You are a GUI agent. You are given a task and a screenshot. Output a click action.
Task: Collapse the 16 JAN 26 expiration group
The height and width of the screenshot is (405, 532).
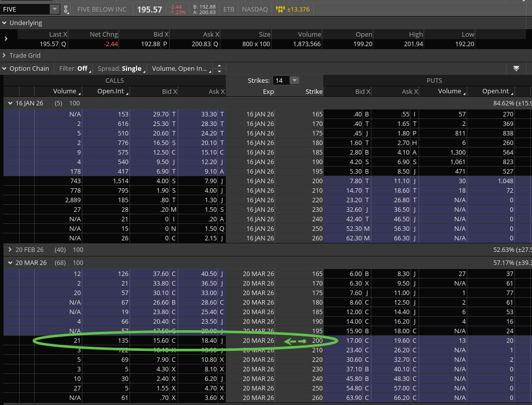10,103
